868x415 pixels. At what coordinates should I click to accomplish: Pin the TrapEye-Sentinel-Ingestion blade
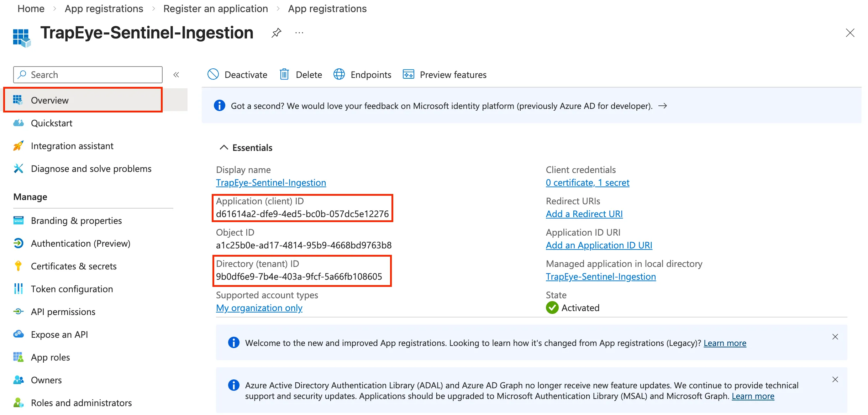276,33
